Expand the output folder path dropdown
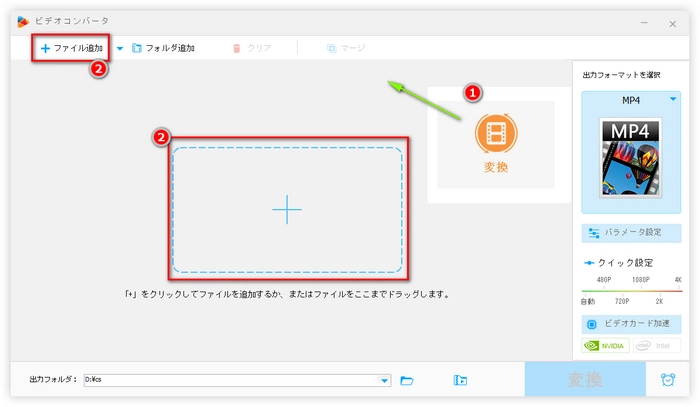 [385, 380]
